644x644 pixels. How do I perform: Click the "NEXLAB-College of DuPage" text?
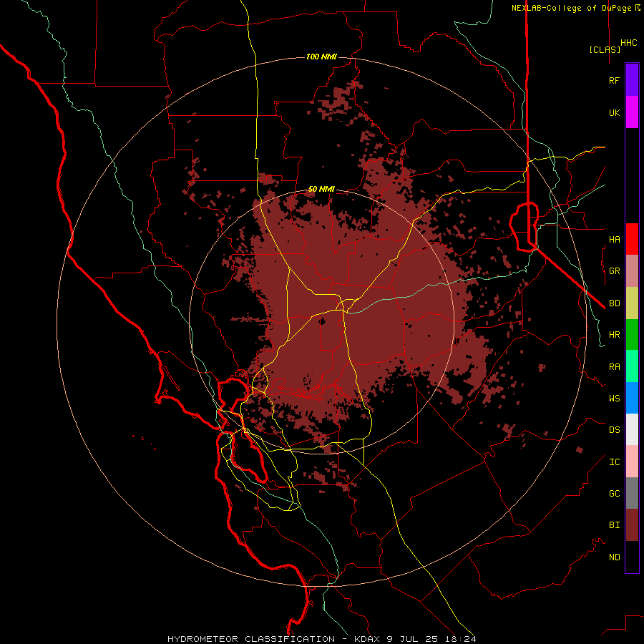(571, 8)
